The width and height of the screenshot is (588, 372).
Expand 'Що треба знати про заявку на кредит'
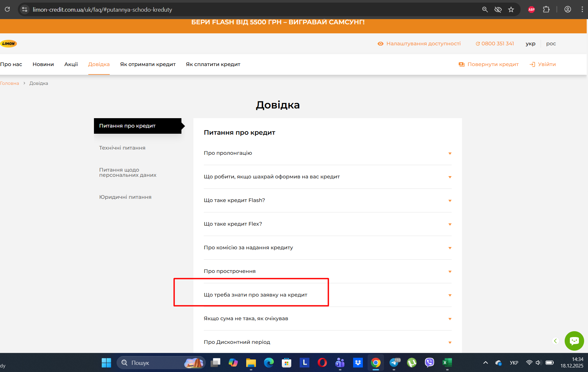tap(328, 295)
